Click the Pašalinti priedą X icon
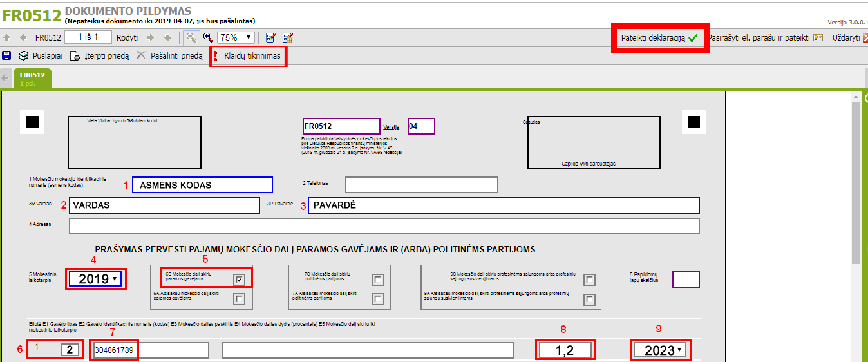Screen dimensions: 868x362 pos(141,56)
